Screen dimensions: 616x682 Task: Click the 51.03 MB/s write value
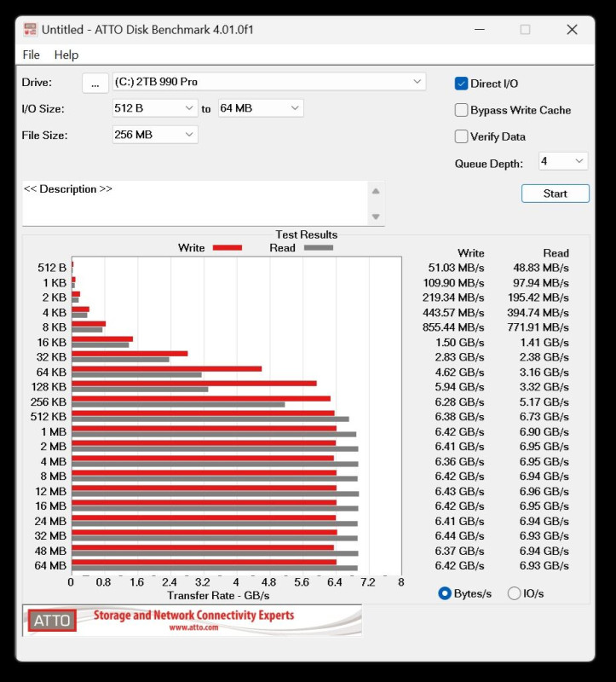[x=456, y=268]
